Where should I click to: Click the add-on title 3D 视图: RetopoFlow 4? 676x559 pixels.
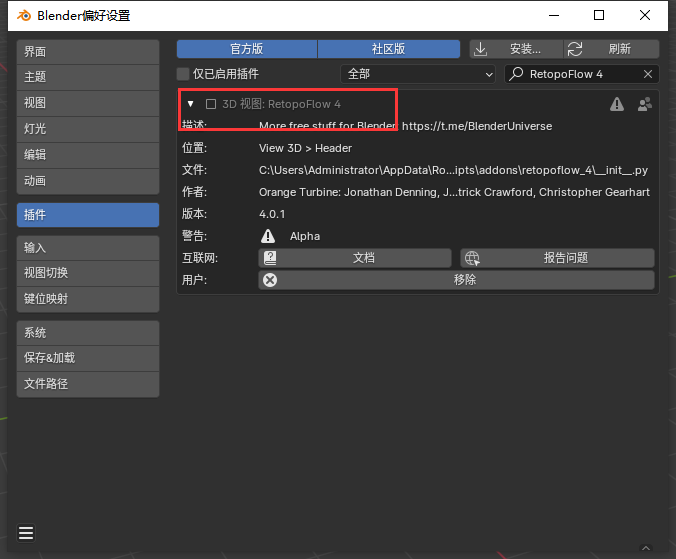click(x=282, y=104)
